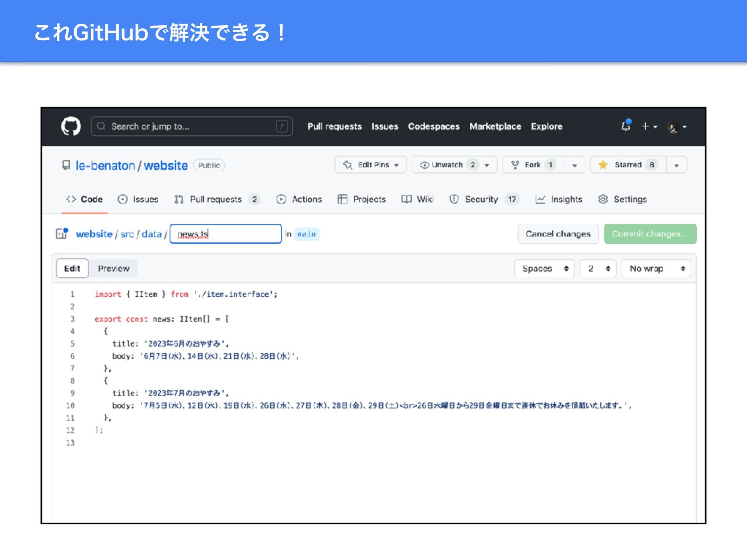Focus the Search or jump to field
This screenshot has width=747, height=560.
pos(191,126)
